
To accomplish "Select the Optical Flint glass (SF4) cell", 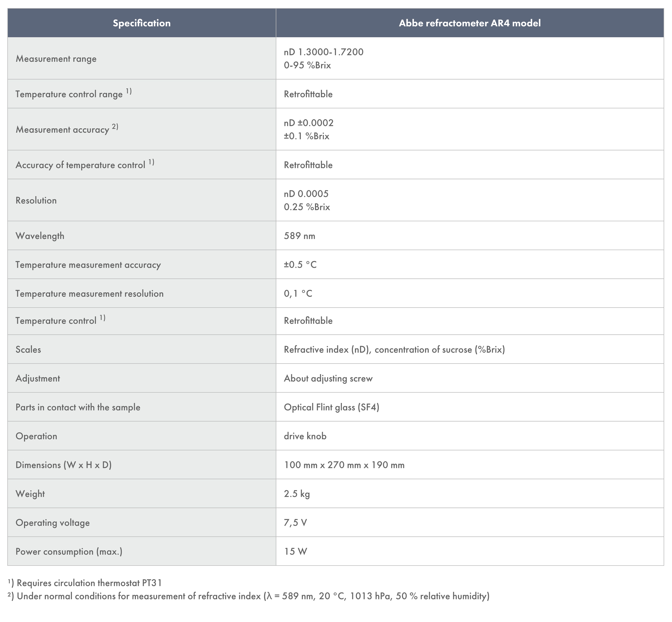I will pos(331,408).
